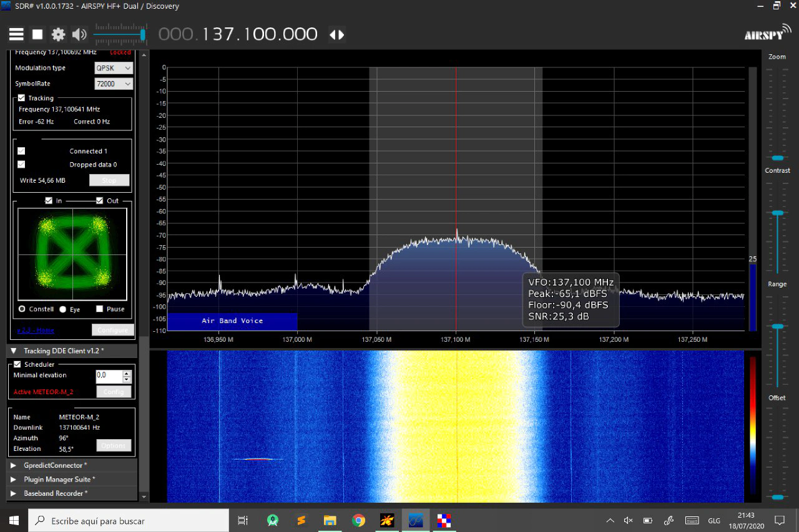Viewport: 799px width, 532px height.
Task: Toggle the Connected checkbox
Action: (x=21, y=151)
